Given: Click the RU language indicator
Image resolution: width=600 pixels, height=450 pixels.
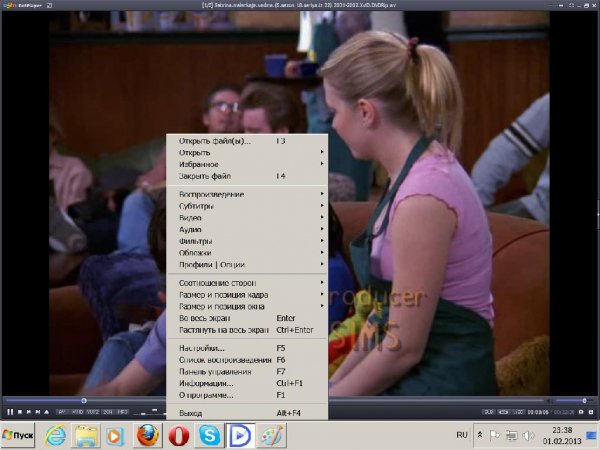Looking at the screenshot, I should pyautogui.click(x=462, y=435).
